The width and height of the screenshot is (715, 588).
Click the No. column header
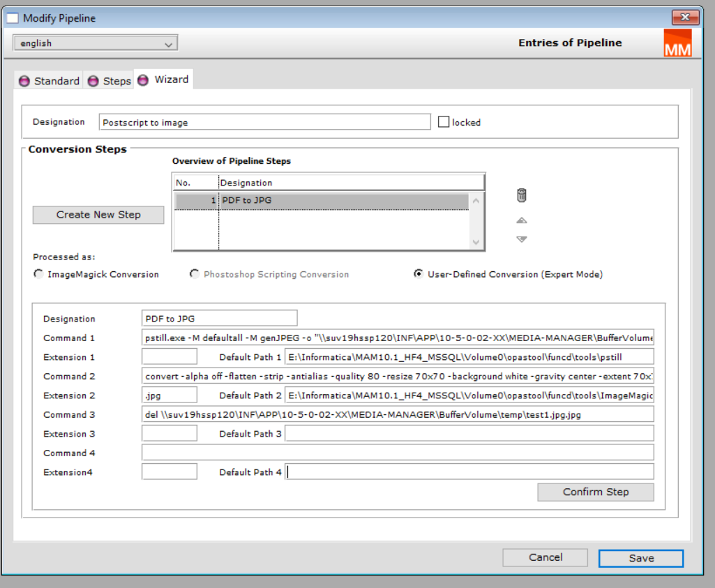point(196,183)
